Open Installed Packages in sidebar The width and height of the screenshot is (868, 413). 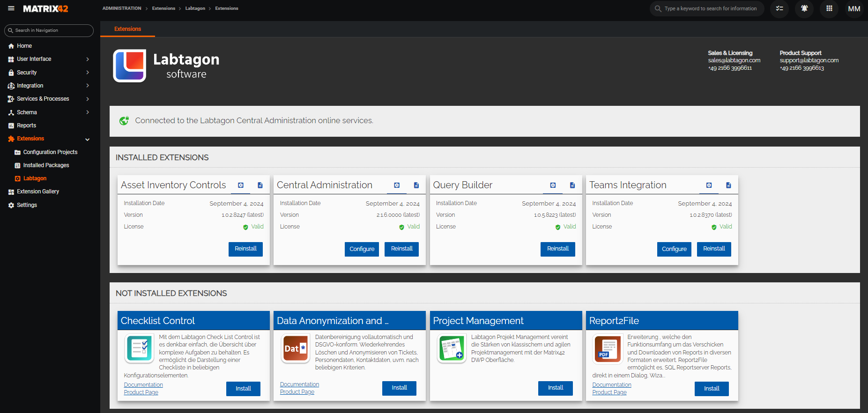(46, 165)
